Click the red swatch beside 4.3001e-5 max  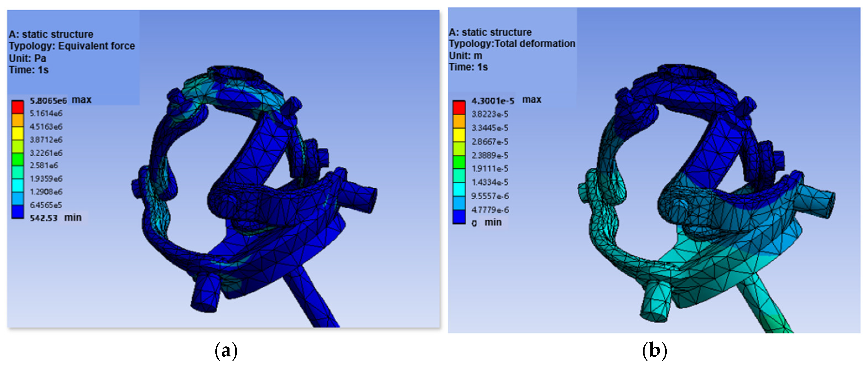pos(459,108)
